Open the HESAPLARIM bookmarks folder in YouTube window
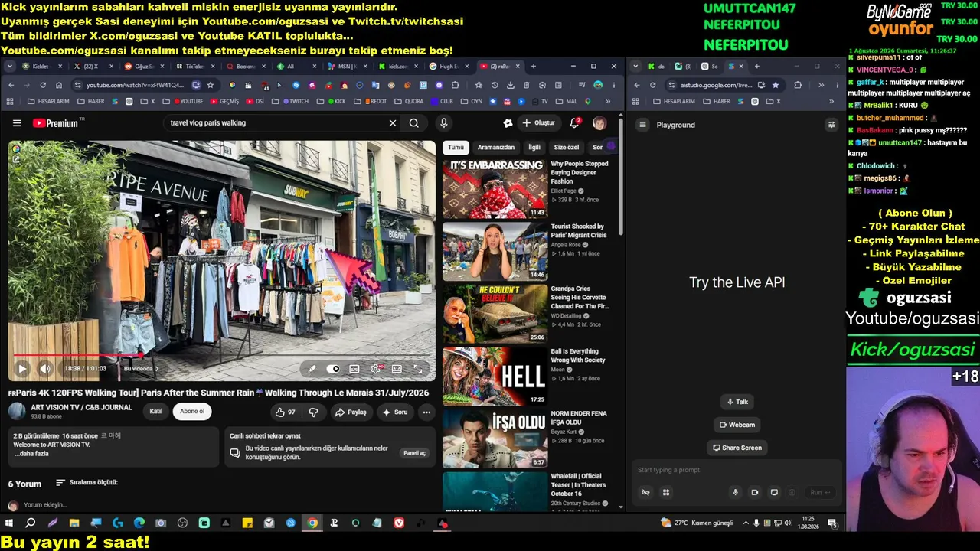The image size is (980, 551). tap(48, 102)
